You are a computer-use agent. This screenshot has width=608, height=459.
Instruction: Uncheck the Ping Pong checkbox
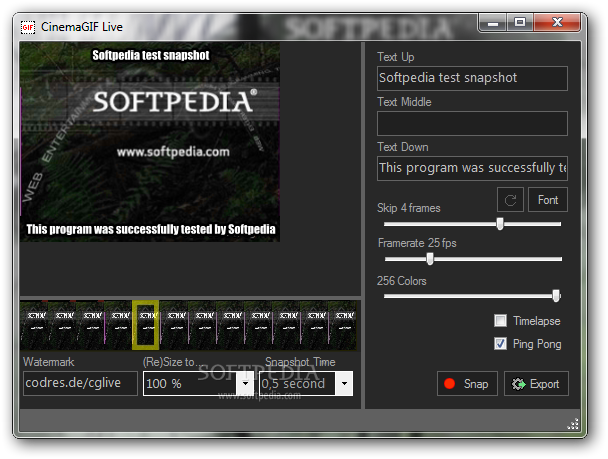pos(500,343)
